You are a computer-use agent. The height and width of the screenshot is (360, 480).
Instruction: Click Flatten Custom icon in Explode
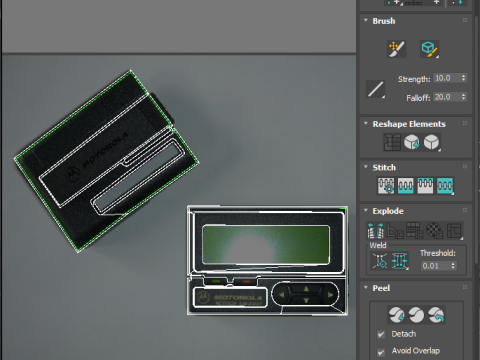(x=454, y=231)
